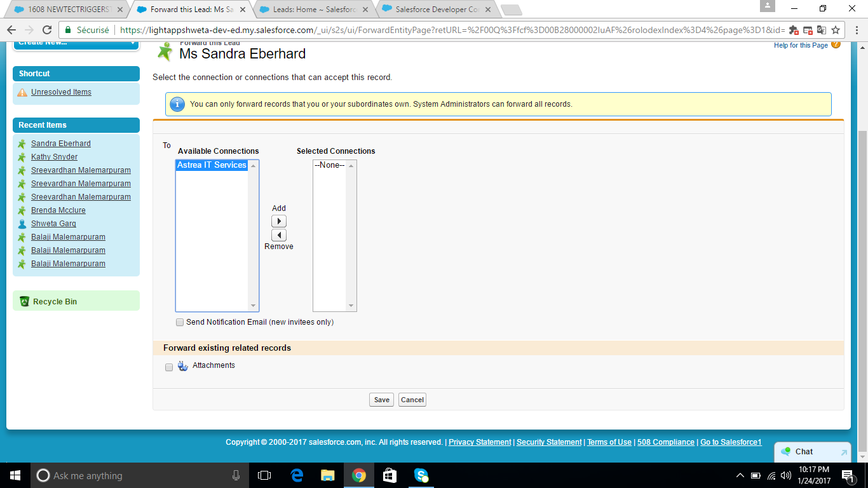Click the Save button
Viewport: 868px width, 488px height.
[x=381, y=400]
